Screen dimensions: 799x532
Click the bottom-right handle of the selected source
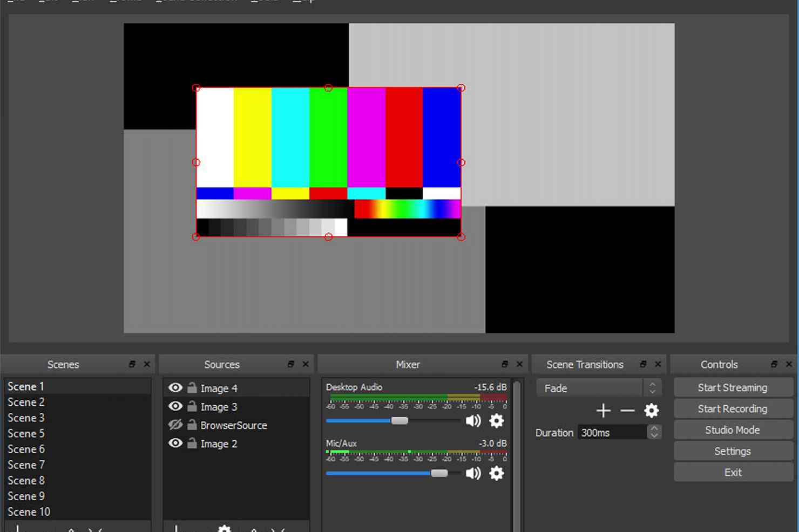point(461,236)
